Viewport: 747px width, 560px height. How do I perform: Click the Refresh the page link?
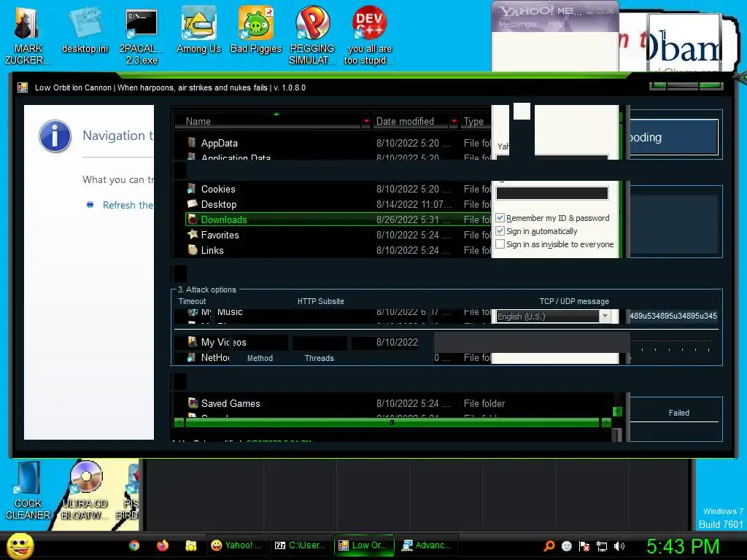tap(128, 205)
